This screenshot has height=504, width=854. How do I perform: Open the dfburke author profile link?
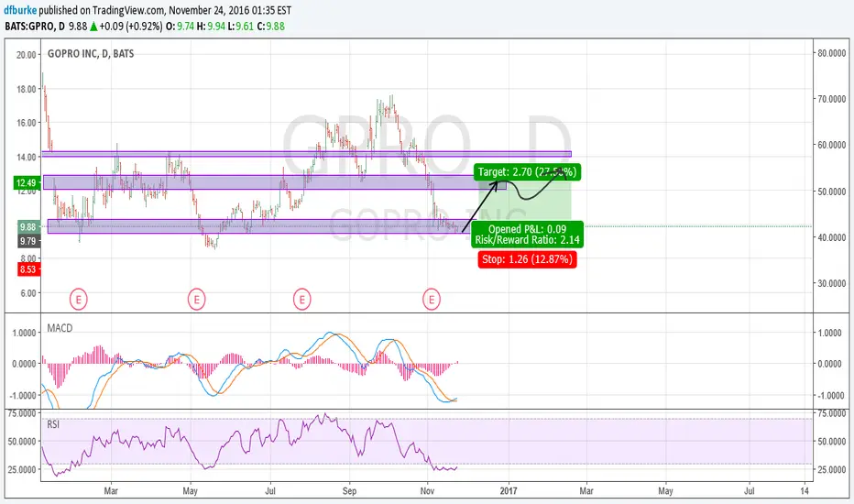pyautogui.click(x=20, y=10)
